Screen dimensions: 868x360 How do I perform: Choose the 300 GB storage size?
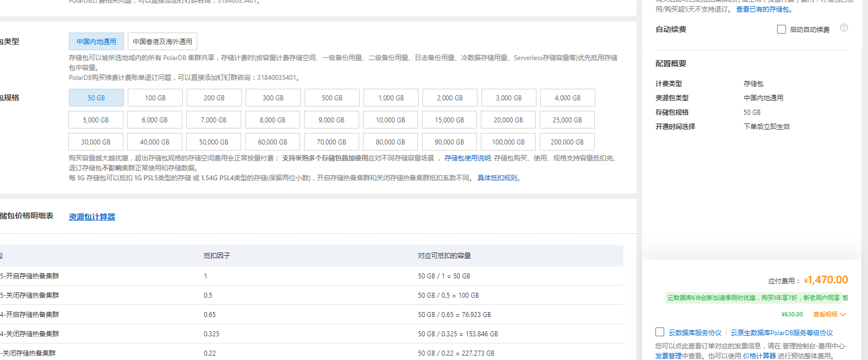[x=273, y=98]
